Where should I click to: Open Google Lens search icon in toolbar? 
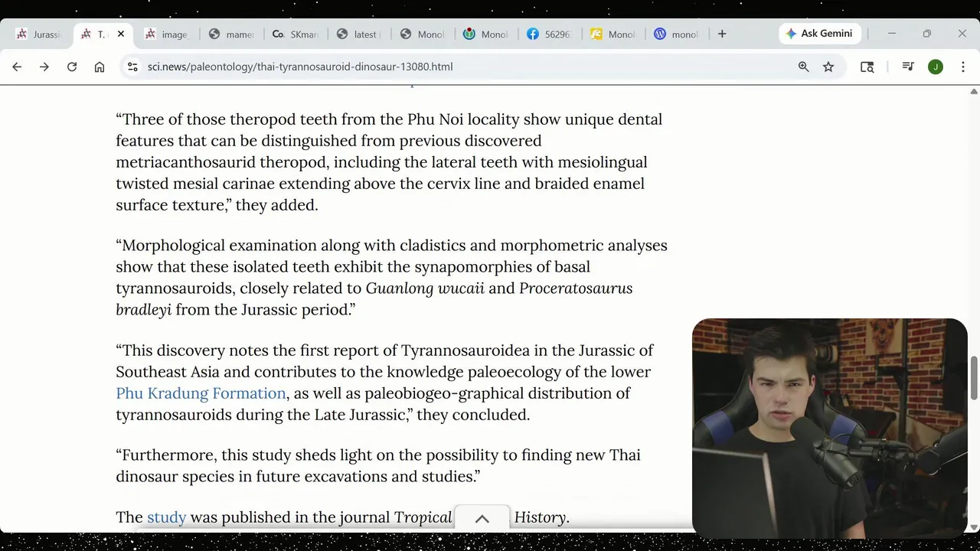867,67
